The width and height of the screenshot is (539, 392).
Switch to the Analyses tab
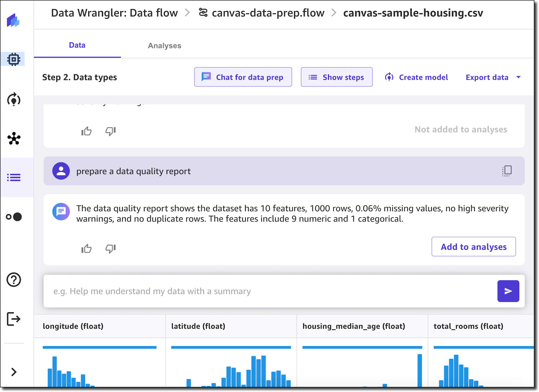click(x=164, y=45)
